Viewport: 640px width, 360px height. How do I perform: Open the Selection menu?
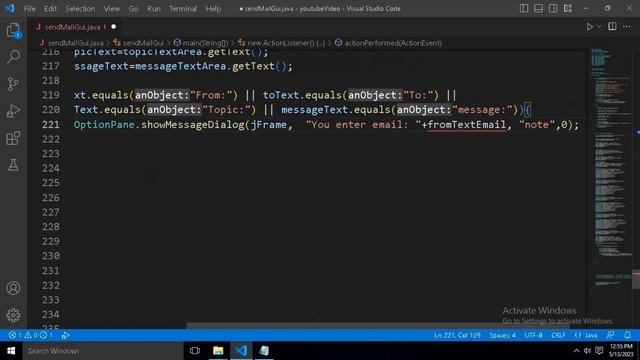click(x=80, y=9)
